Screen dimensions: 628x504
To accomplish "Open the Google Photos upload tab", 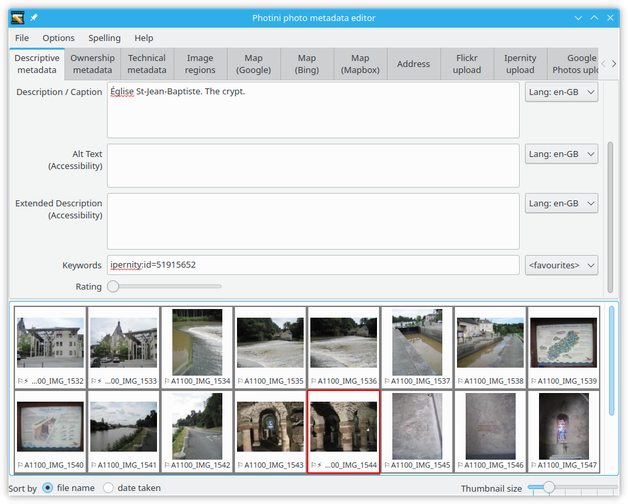I will (x=573, y=64).
